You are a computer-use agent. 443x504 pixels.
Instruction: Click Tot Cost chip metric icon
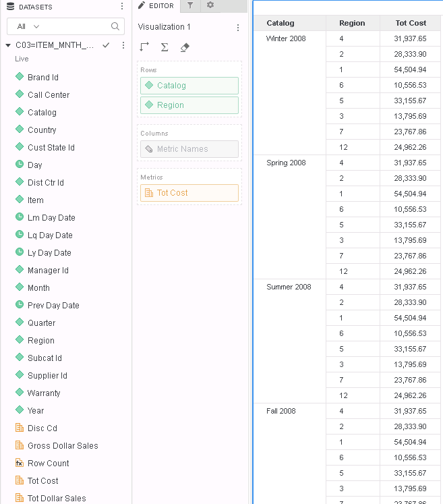[149, 192]
